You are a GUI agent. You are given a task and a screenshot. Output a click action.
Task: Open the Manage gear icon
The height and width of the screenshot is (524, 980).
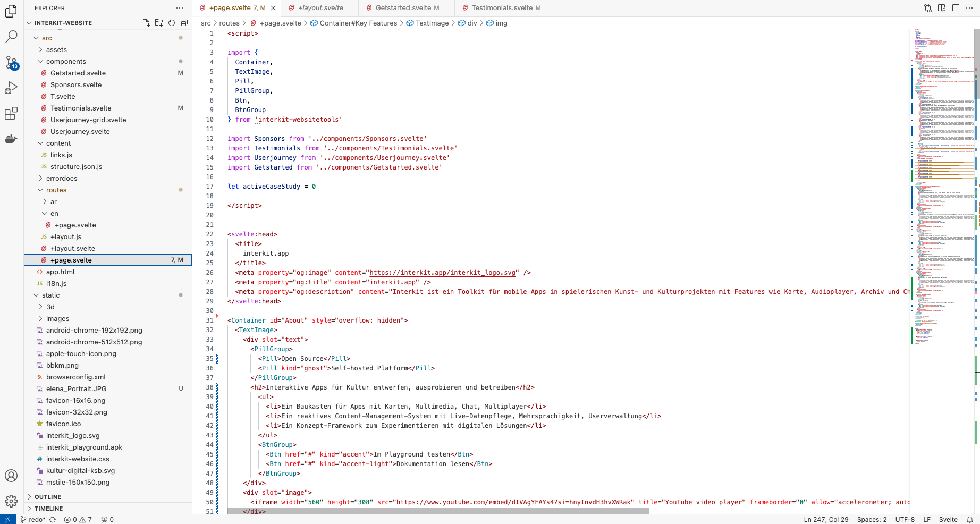[x=11, y=501]
